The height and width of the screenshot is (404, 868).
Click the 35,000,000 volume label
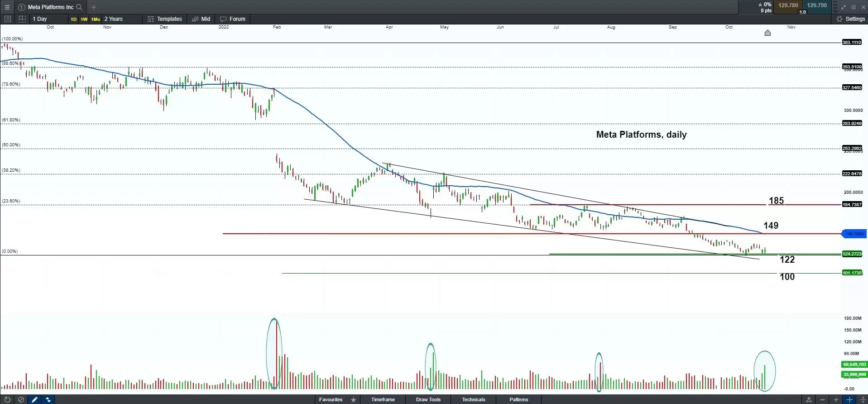pyautogui.click(x=854, y=374)
